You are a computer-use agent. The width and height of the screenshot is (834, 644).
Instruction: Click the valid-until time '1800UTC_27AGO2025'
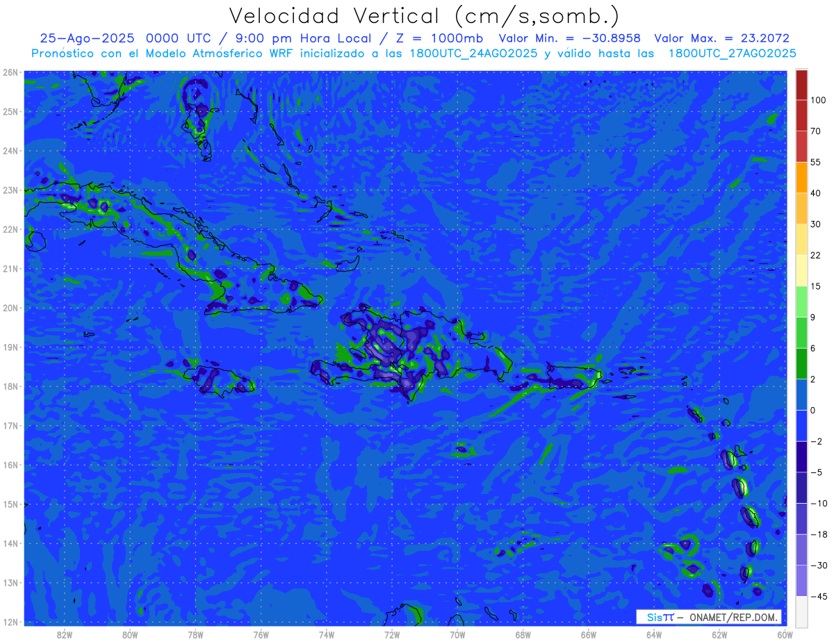[x=732, y=53]
